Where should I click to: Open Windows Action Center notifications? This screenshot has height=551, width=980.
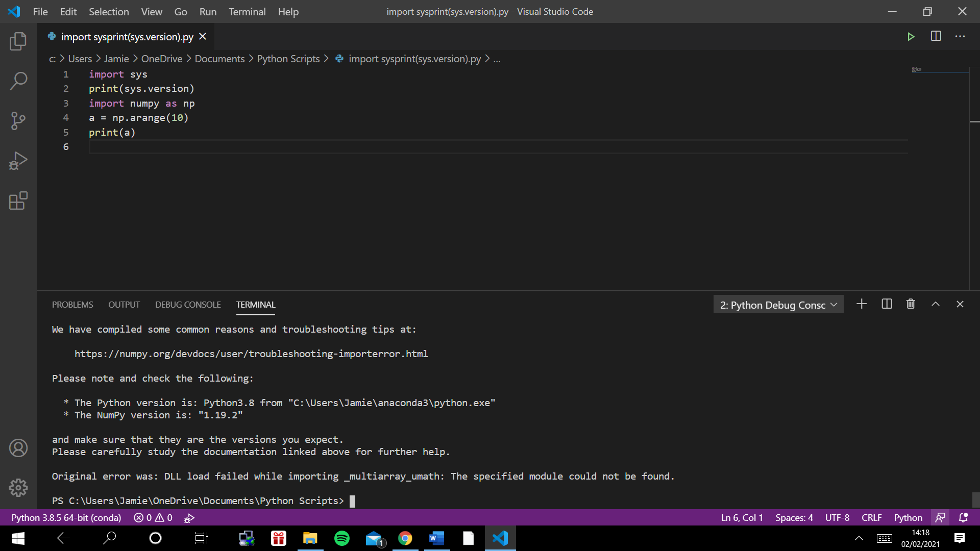point(959,538)
